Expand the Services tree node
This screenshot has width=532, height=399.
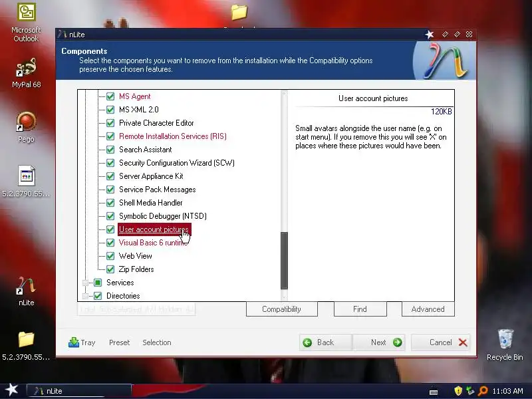click(85, 283)
